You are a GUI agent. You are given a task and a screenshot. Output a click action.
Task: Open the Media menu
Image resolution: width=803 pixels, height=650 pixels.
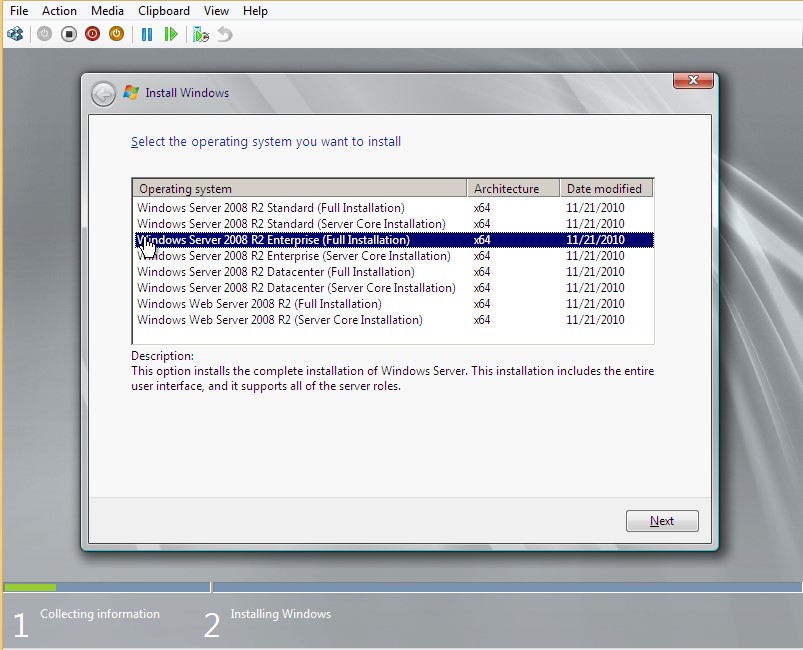(x=107, y=11)
